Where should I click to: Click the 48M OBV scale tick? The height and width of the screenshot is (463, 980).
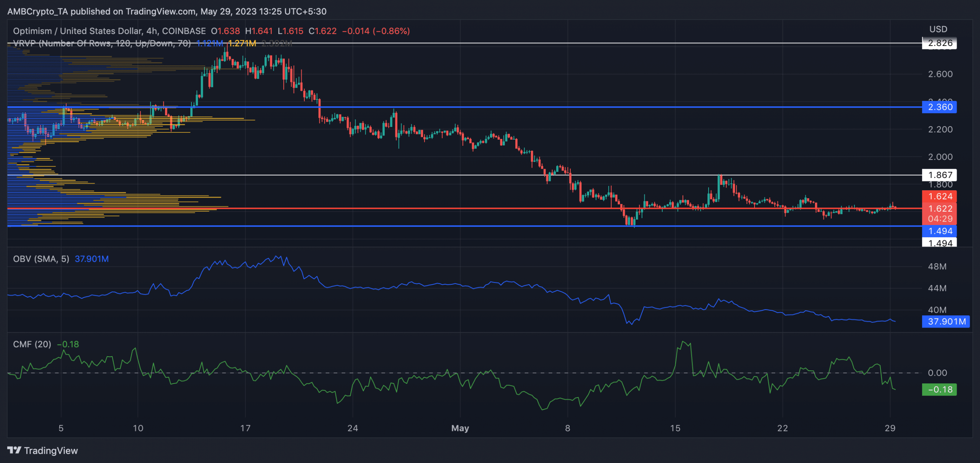(937, 267)
